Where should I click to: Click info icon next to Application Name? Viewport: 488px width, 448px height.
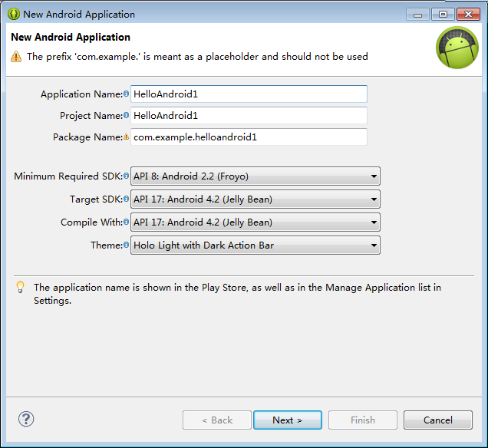tap(126, 94)
